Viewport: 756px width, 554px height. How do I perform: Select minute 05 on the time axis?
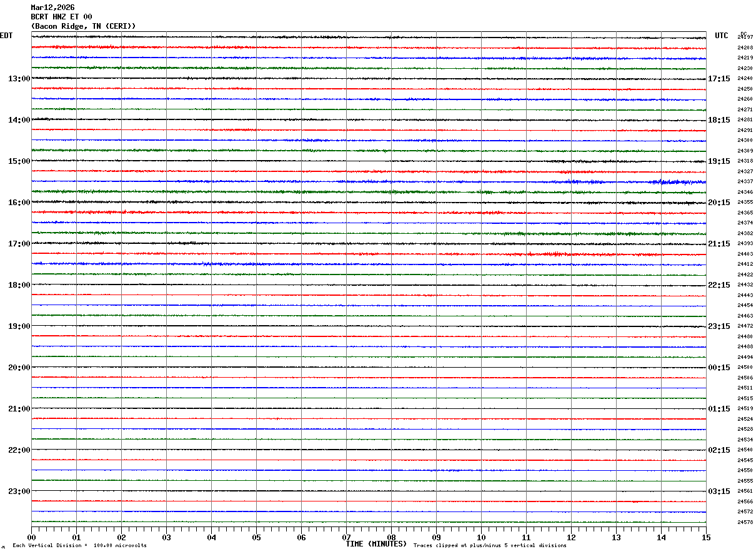(256, 537)
